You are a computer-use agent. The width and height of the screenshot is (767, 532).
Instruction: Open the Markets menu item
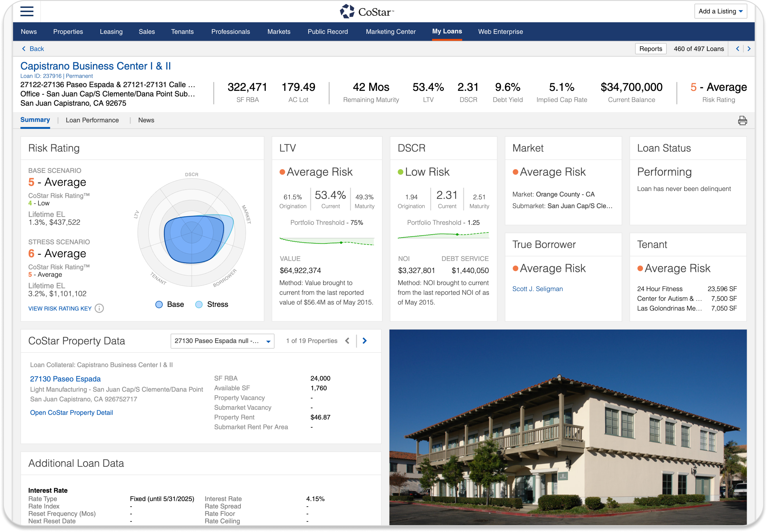(x=279, y=32)
